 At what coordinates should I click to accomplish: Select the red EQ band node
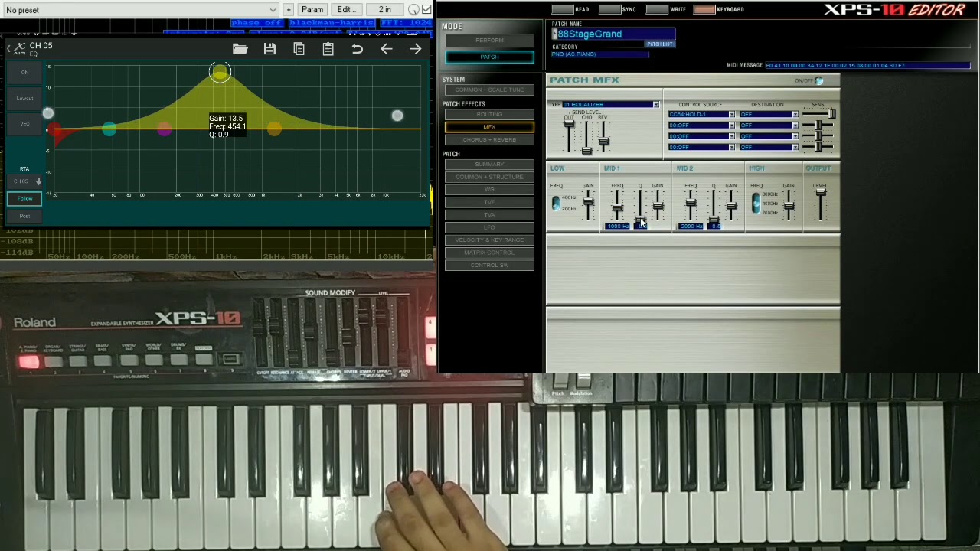point(55,129)
